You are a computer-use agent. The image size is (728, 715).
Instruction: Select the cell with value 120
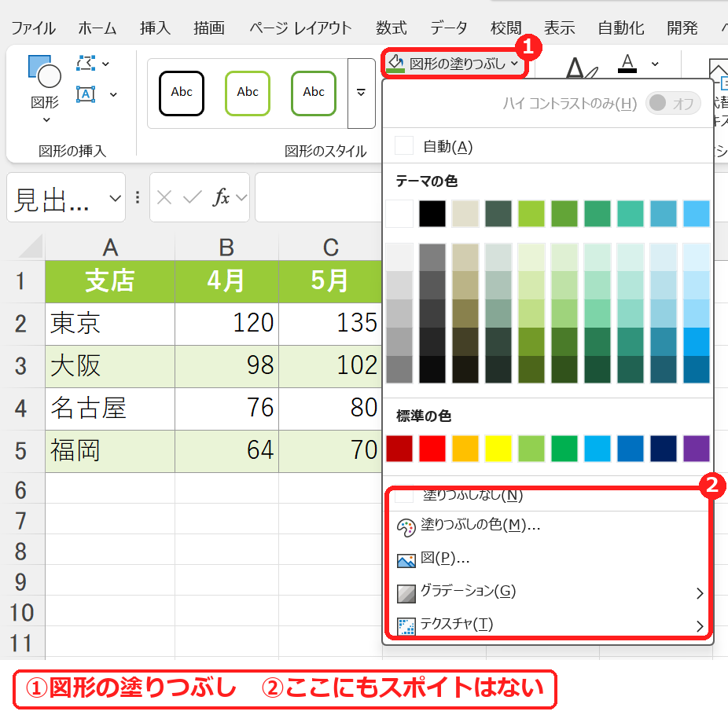tap(226, 324)
